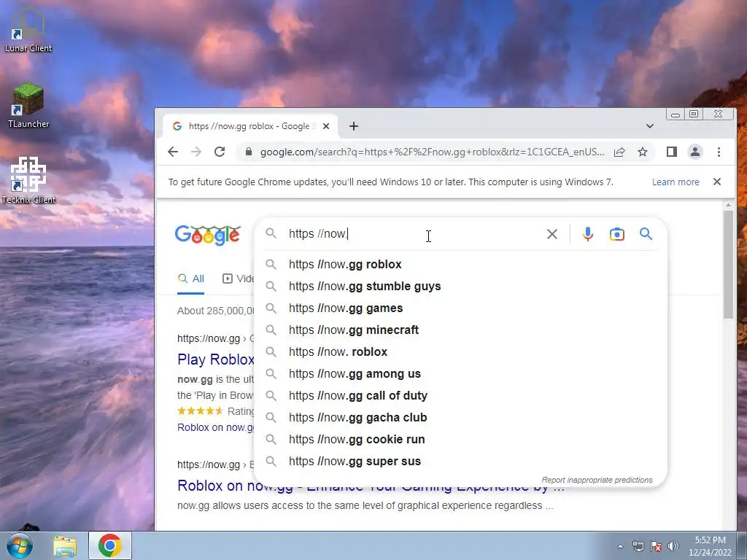Click the Google search input field
The height and width of the screenshot is (560, 747).
coord(414,234)
